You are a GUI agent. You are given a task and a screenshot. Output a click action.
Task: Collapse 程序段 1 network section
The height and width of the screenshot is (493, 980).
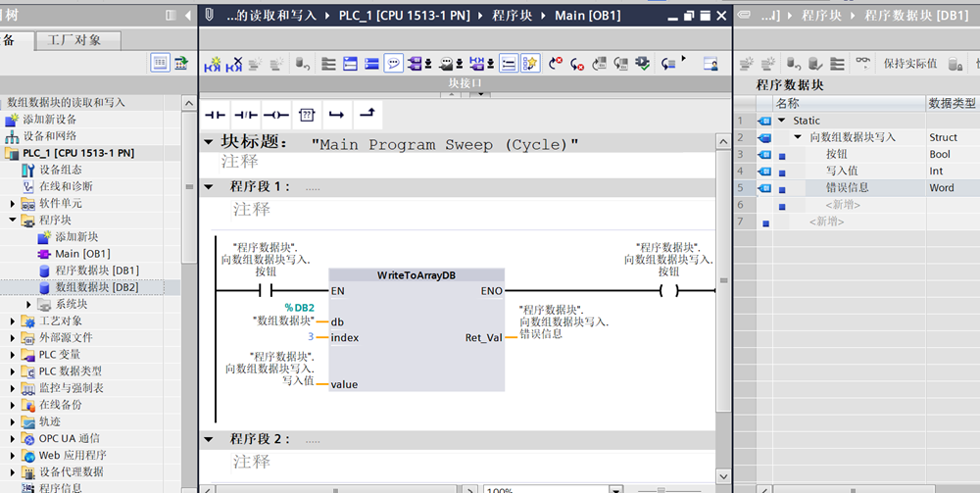coord(208,186)
